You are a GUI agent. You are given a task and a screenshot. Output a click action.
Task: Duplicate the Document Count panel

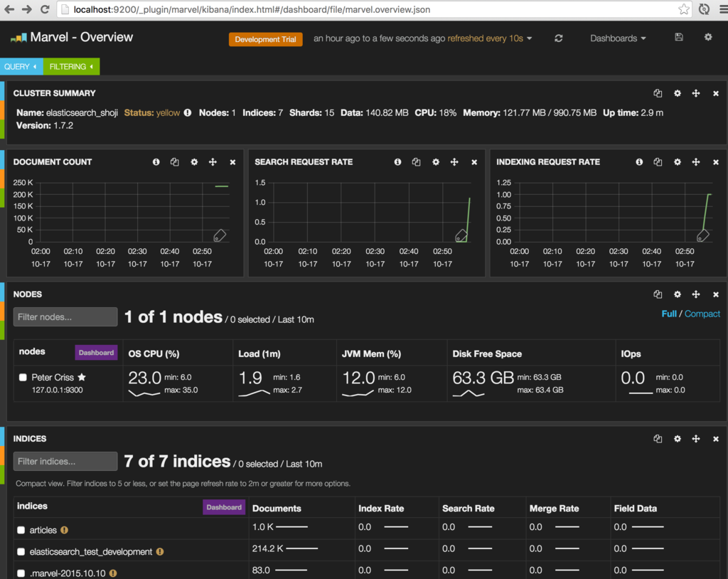[175, 162]
